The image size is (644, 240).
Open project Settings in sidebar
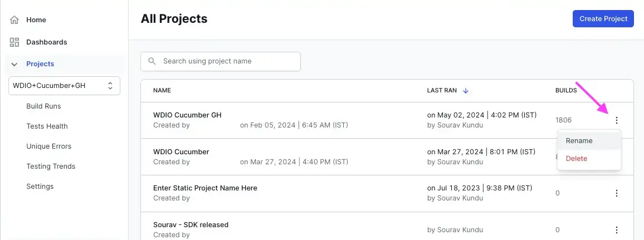(x=40, y=187)
